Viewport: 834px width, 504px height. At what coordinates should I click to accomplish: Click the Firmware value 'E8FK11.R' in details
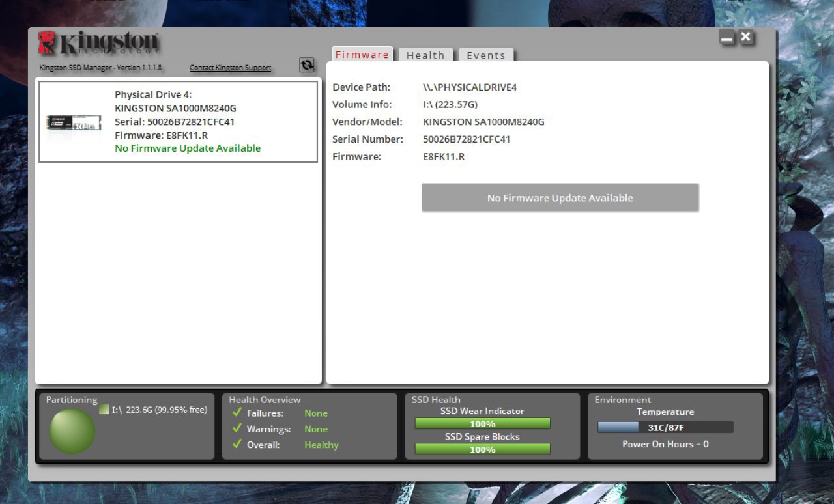coord(444,157)
